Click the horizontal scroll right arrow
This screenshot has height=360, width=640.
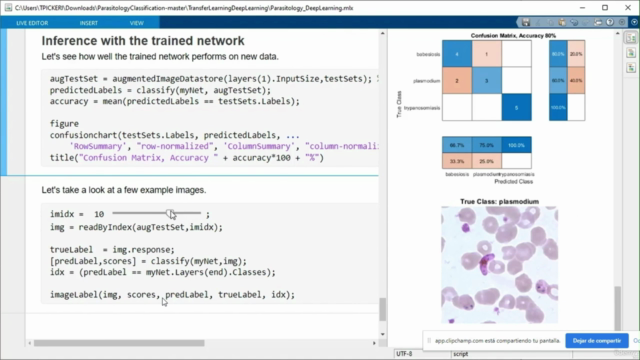click(374, 343)
